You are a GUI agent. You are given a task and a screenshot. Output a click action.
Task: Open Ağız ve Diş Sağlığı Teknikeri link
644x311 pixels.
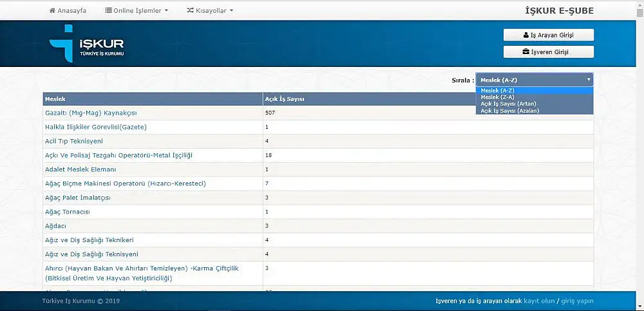pyautogui.click(x=89, y=240)
